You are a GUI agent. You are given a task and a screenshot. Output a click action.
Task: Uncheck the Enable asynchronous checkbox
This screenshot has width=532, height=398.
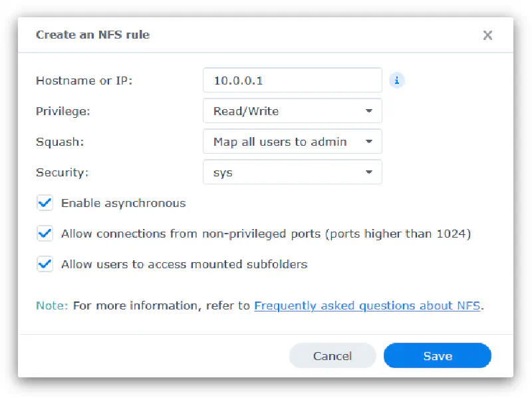click(x=45, y=203)
